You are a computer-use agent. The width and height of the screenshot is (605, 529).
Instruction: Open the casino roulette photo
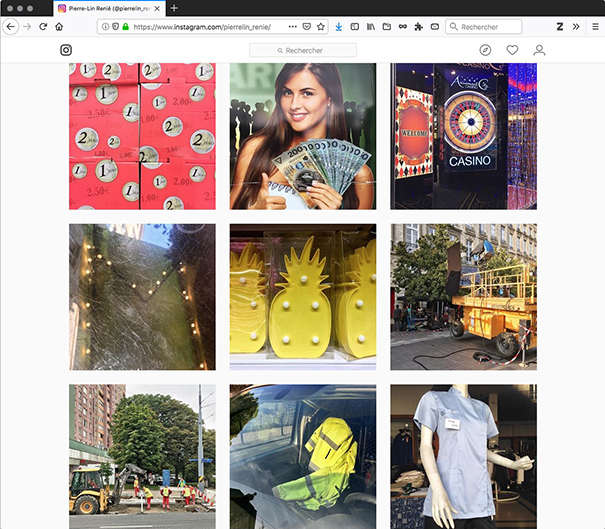[463, 136]
